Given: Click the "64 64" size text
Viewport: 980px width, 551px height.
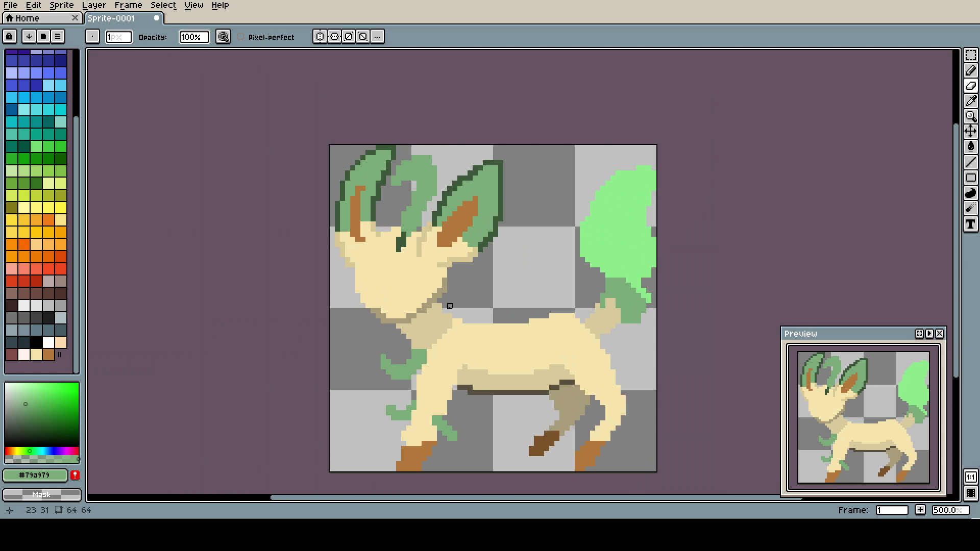Looking at the screenshot, I should click(79, 510).
